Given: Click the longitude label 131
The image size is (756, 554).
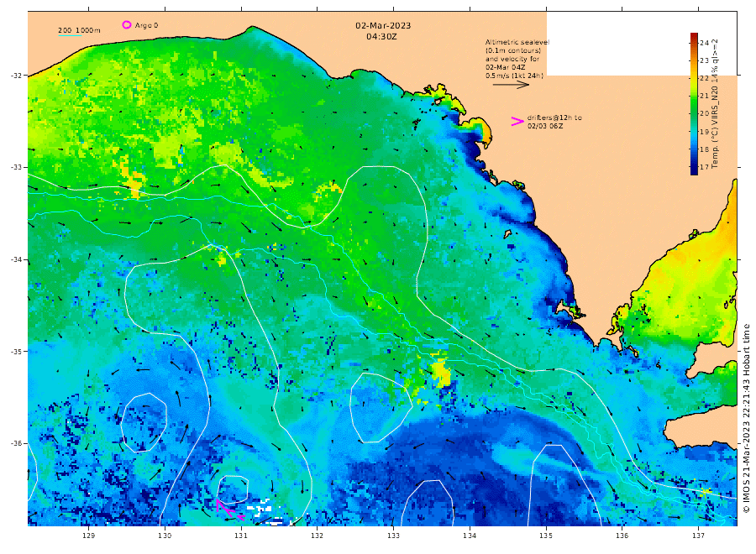Looking at the screenshot, I should coord(241,536).
